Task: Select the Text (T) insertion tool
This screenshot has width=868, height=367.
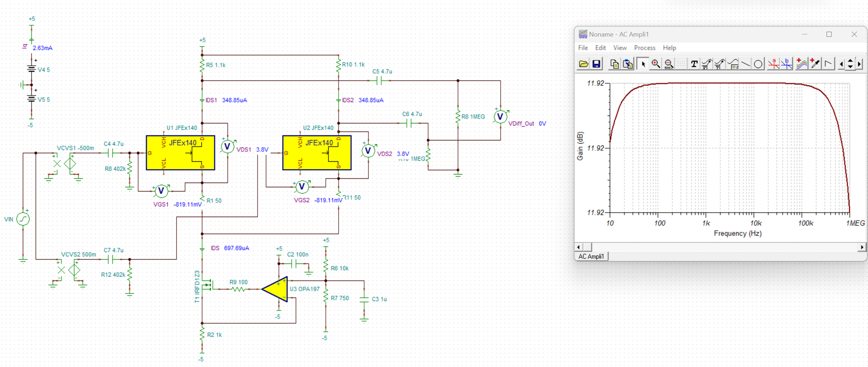Action: (694, 64)
